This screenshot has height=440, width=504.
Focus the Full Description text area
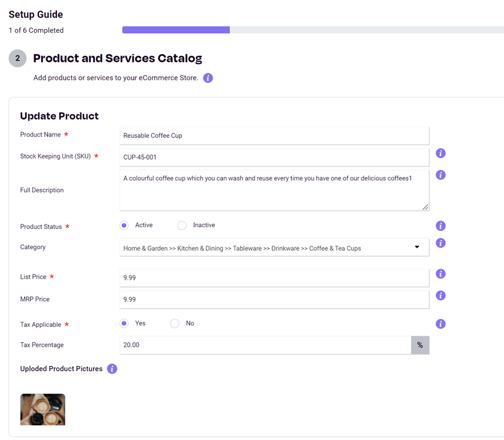click(x=275, y=190)
